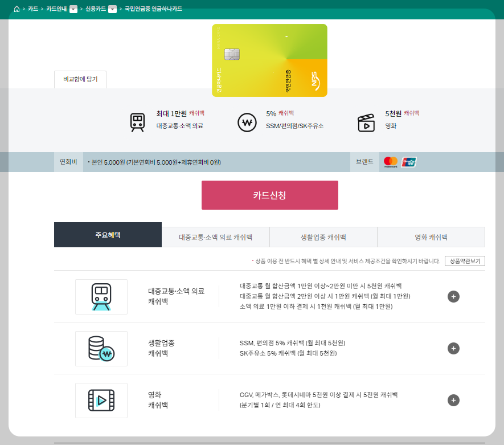Click the Mastercard brand logo

[x=391, y=162]
